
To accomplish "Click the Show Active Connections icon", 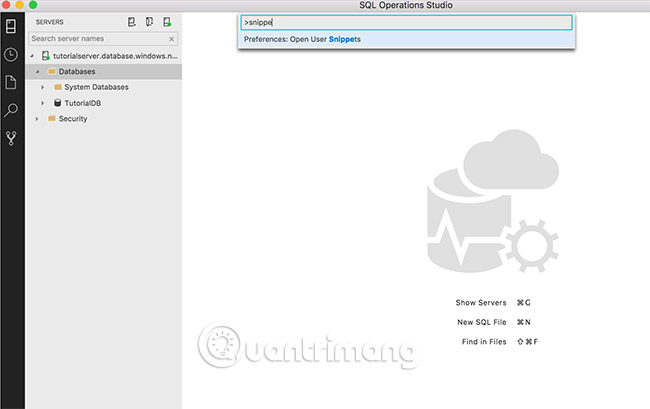I will [x=167, y=22].
